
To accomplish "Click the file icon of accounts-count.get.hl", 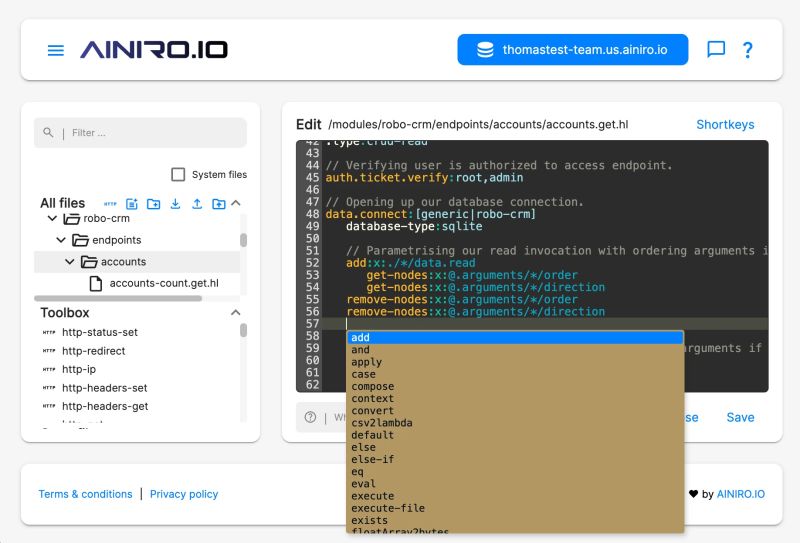I will pos(95,284).
